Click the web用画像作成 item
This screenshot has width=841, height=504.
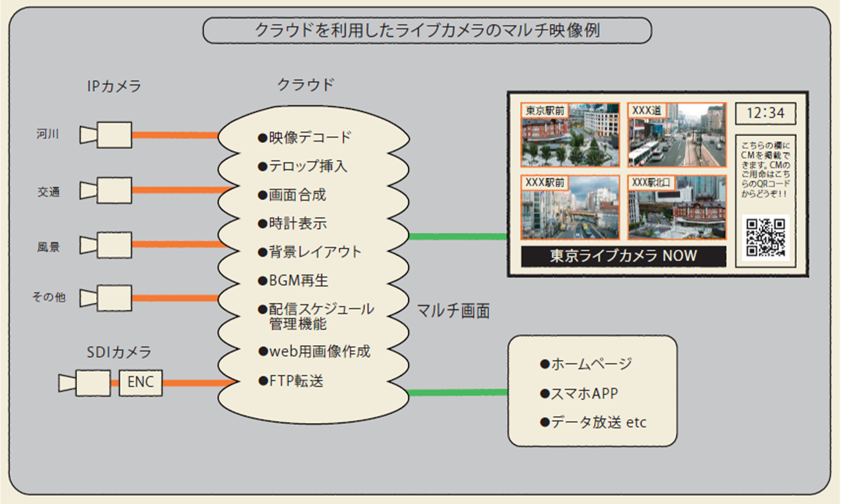tap(314, 352)
